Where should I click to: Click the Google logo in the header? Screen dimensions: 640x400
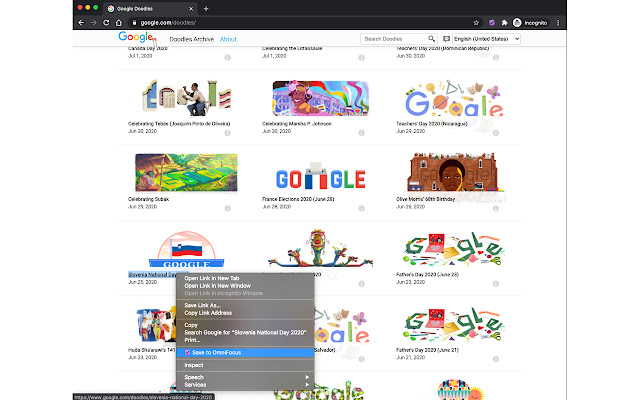138,37
